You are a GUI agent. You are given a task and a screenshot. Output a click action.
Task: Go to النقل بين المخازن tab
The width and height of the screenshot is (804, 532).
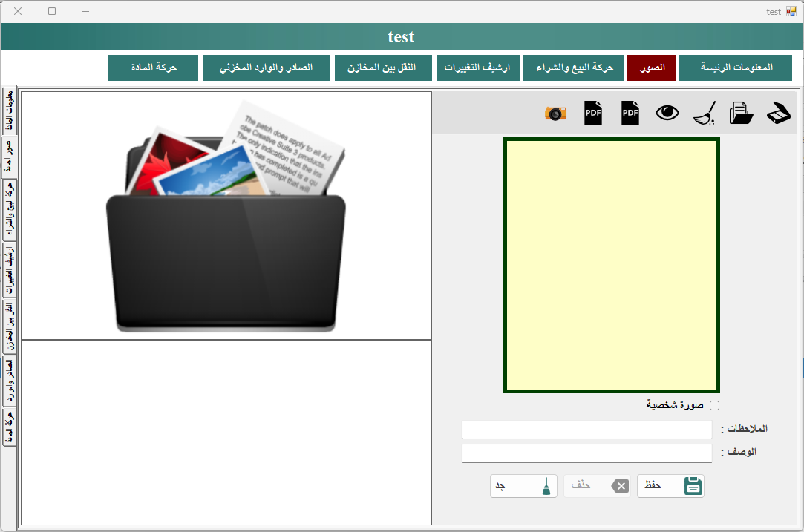click(384, 68)
